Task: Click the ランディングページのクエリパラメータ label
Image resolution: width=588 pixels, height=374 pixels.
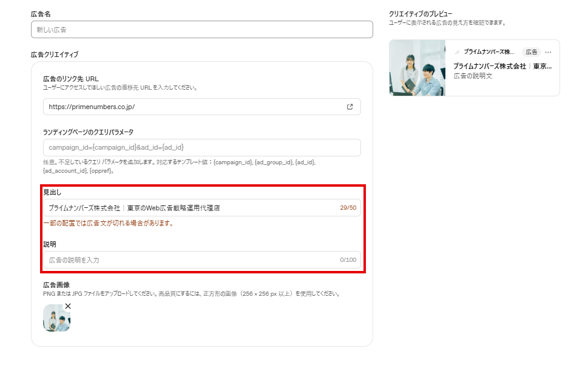Action: click(88, 132)
